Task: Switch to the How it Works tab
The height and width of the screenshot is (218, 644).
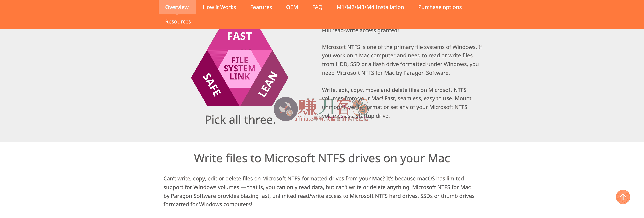Action: 219,7
